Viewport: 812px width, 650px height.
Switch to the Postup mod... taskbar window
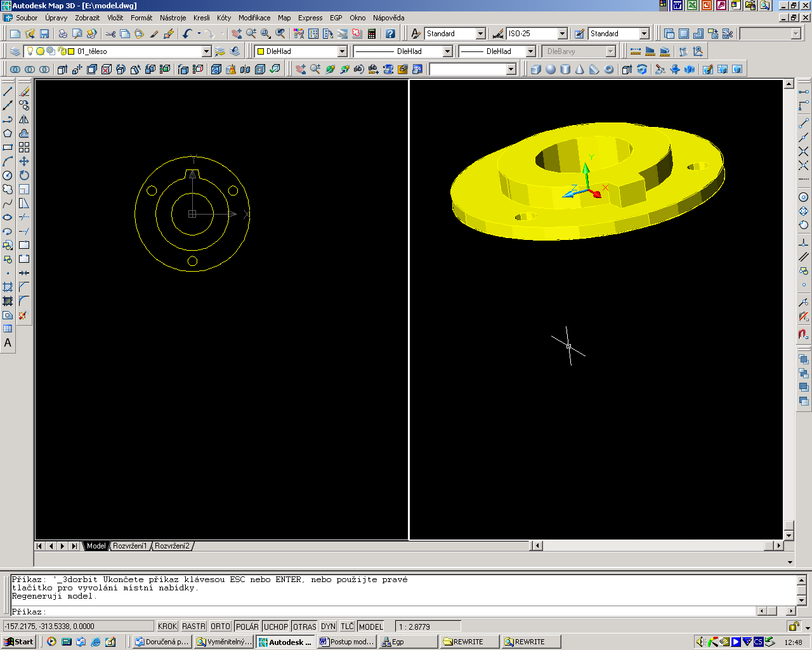click(x=347, y=642)
